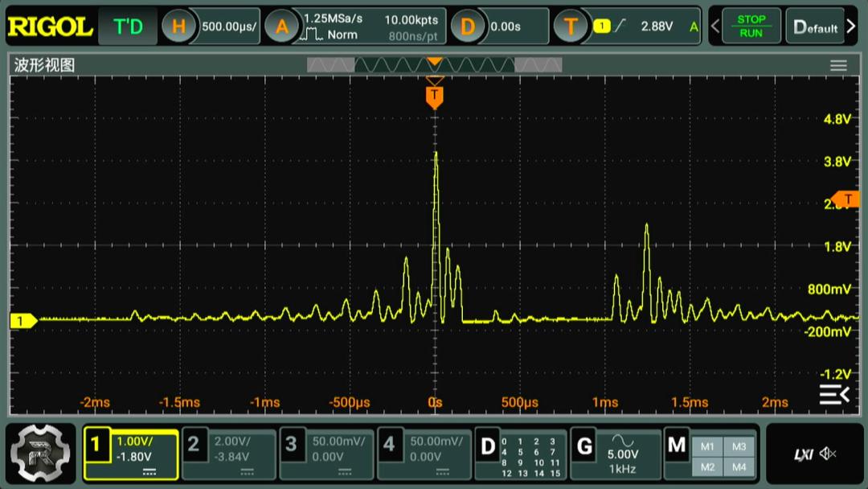Viewport: 868px width, 489px height.
Task: Open the Math M1 operation
Action: (x=707, y=446)
